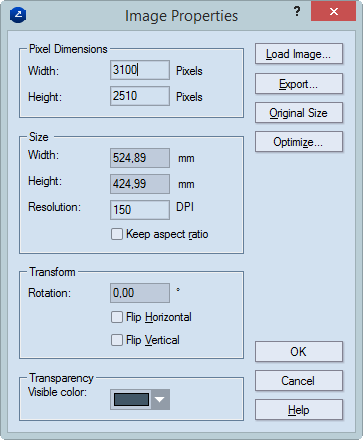
Task: Toggle the Flip Vertical checkbox
Action: pyautogui.click(x=117, y=340)
